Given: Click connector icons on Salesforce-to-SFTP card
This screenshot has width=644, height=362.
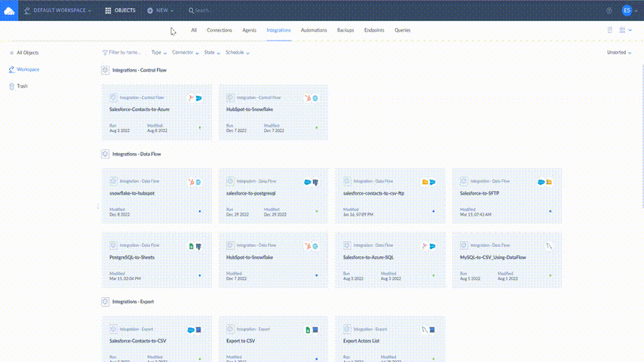Looking at the screenshot, I should (x=545, y=182).
